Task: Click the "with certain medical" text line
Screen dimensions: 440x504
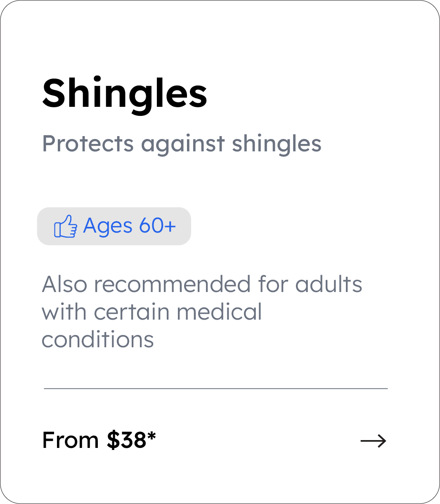Action: tap(151, 312)
